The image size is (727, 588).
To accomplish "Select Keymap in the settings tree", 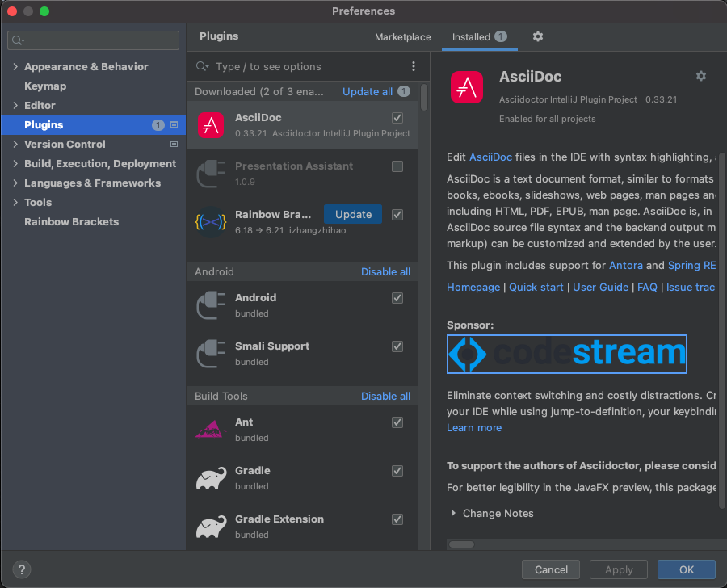I will point(45,86).
